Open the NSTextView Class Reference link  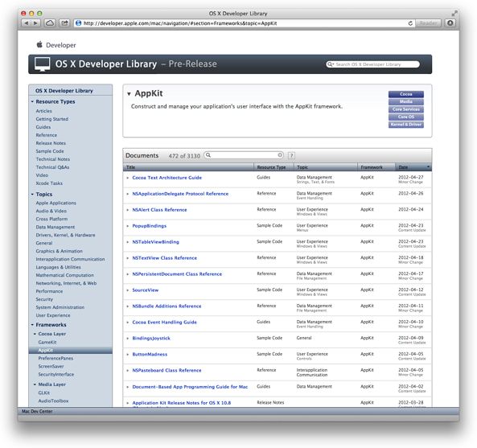pos(165,258)
